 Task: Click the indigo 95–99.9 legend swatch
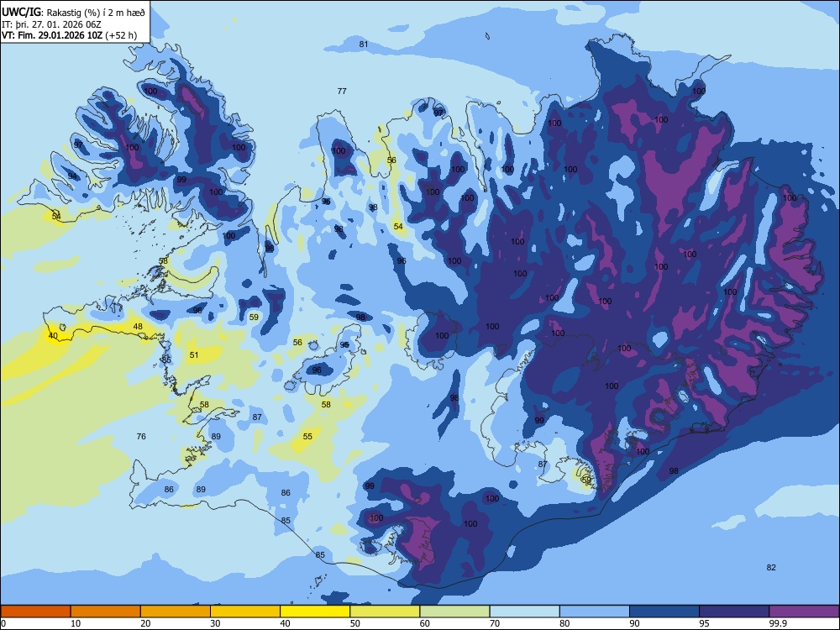click(x=734, y=612)
